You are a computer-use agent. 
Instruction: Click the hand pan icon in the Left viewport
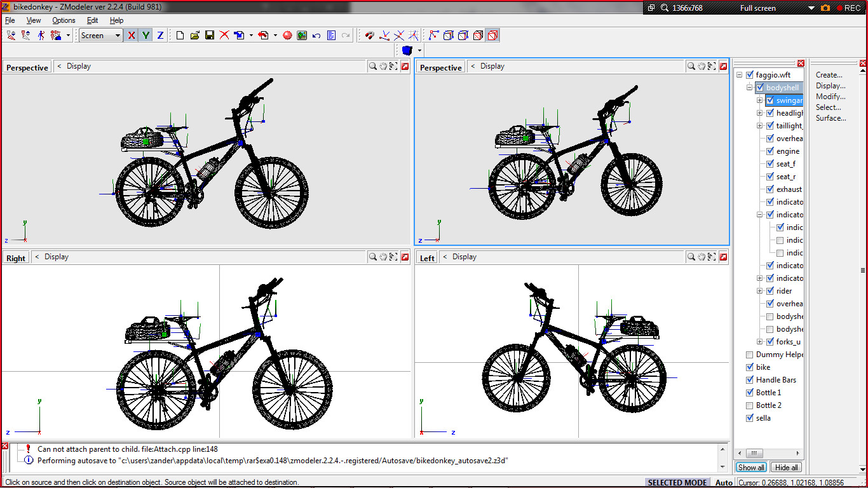(702, 257)
